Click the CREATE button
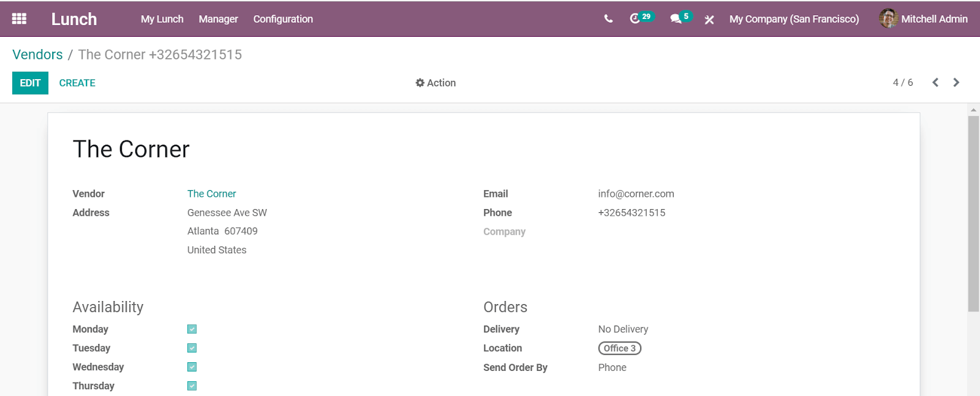The width and height of the screenshot is (980, 396). tap(77, 83)
